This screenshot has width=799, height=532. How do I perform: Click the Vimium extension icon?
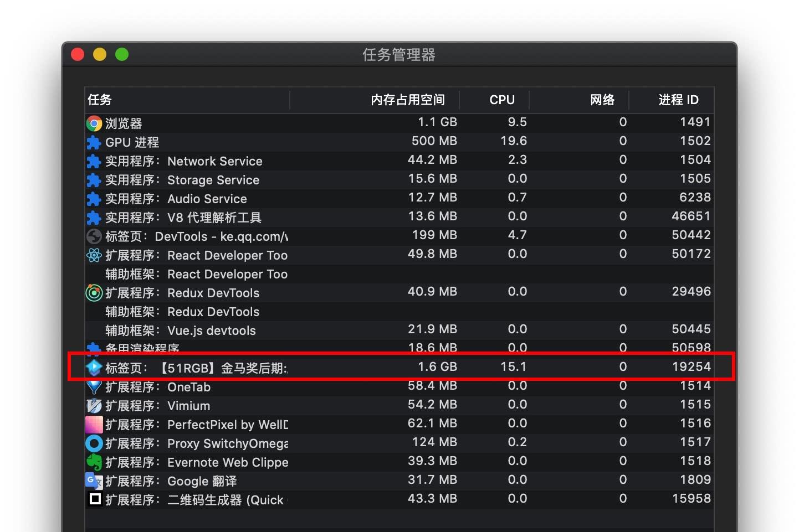pyautogui.click(x=94, y=406)
